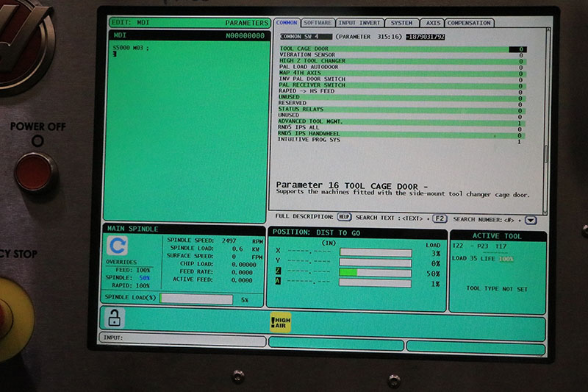588x392 pixels.
Task: Click the spindle speed value 2497
Action: pyautogui.click(x=229, y=240)
